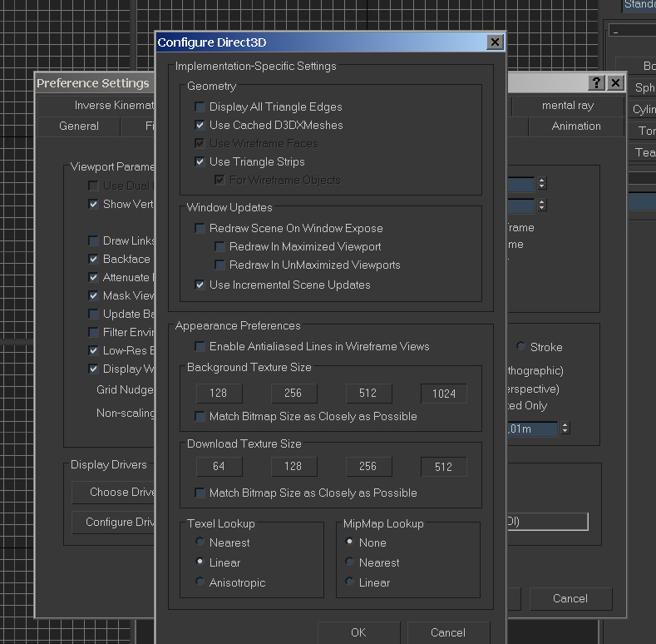Select Nearest Texel Lookup radio
Image resolution: width=656 pixels, height=644 pixels.
[200, 542]
